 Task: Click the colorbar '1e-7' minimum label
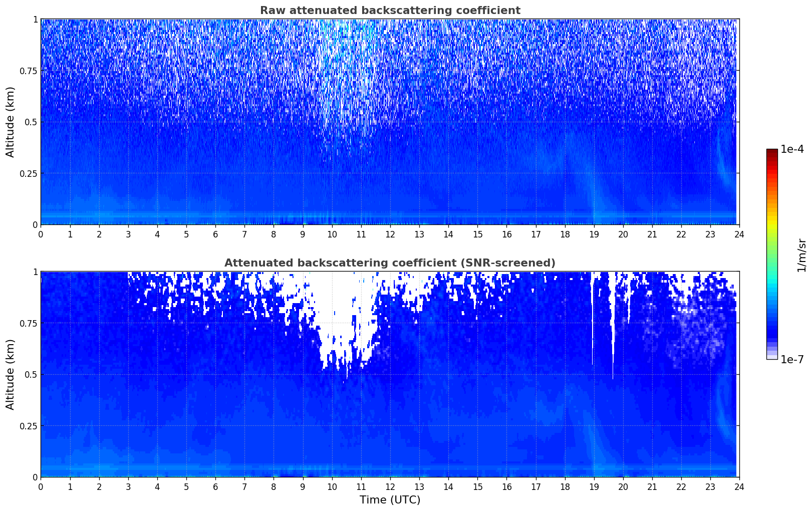[x=792, y=360]
